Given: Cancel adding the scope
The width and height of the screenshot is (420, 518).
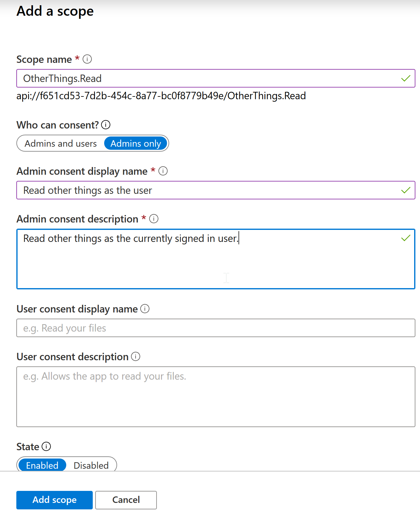Looking at the screenshot, I should (126, 500).
